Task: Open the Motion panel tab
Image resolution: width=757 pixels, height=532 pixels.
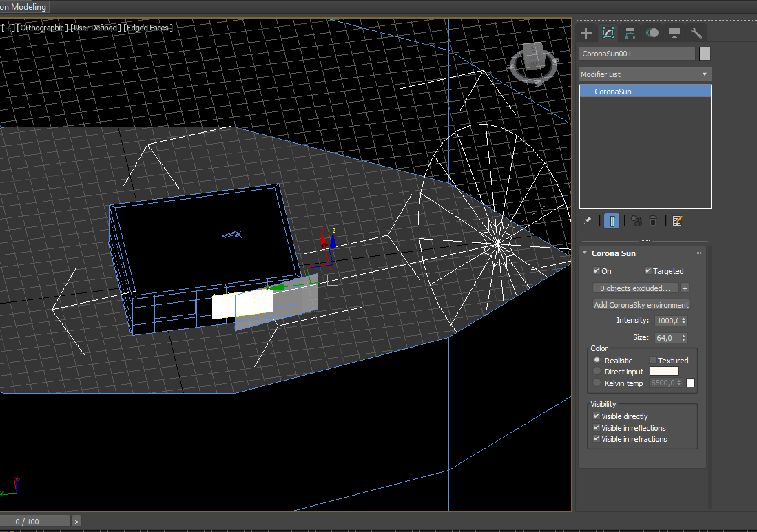Action: pyautogui.click(x=652, y=33)
